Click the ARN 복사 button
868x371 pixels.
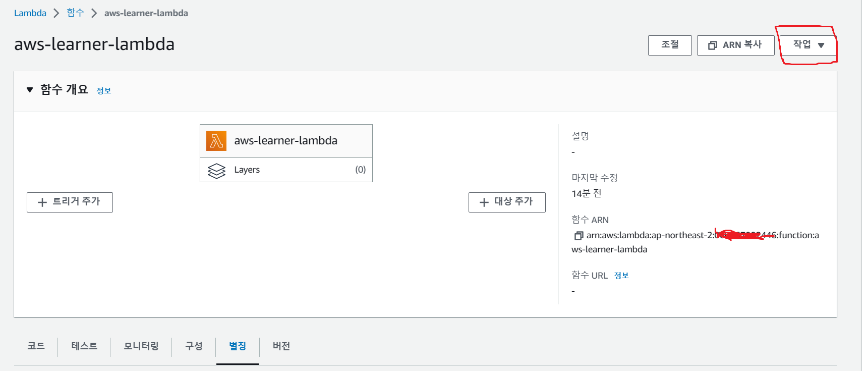click(735, 45)
